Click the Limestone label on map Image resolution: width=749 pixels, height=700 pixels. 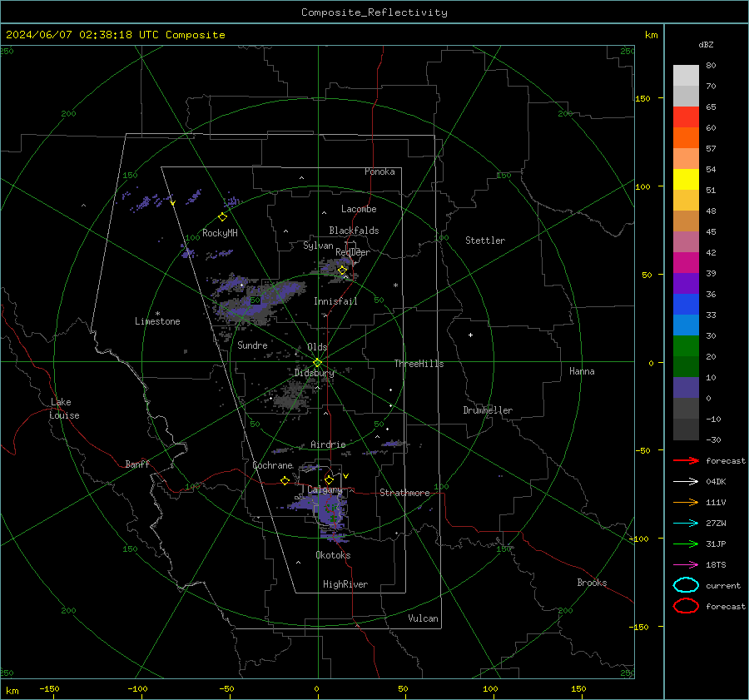(x=157, y=321)
